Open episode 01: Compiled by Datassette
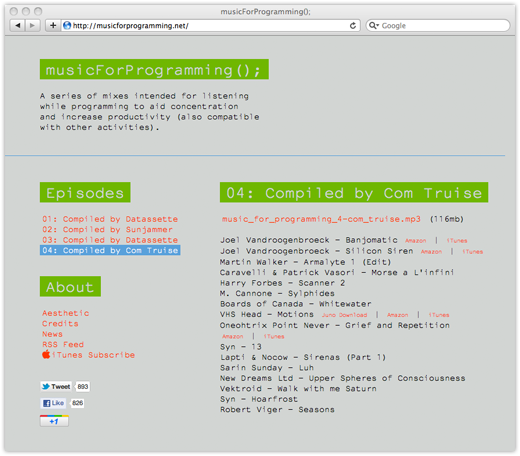The image size is (520, 456). tap(110, 219)
